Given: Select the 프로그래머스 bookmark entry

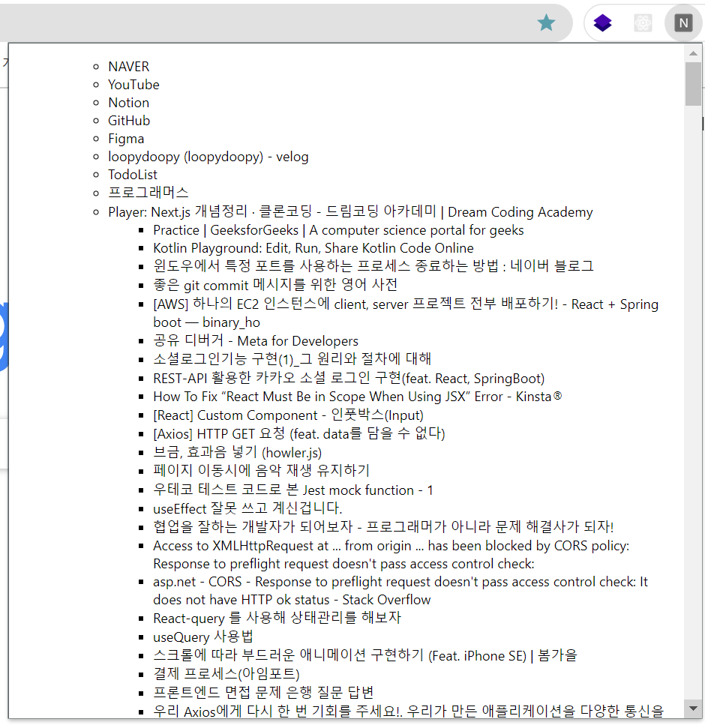Looking at the screenshot, I should [148, 193].
